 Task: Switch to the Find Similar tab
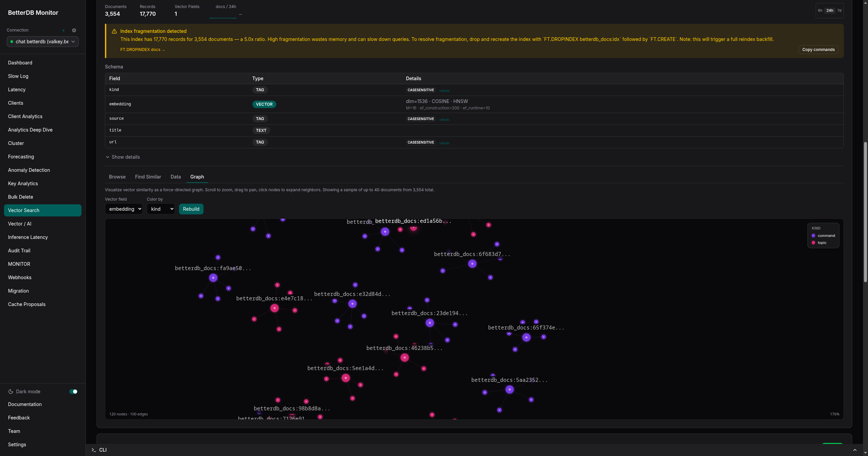pyautogui.click(x=148, y=177)
